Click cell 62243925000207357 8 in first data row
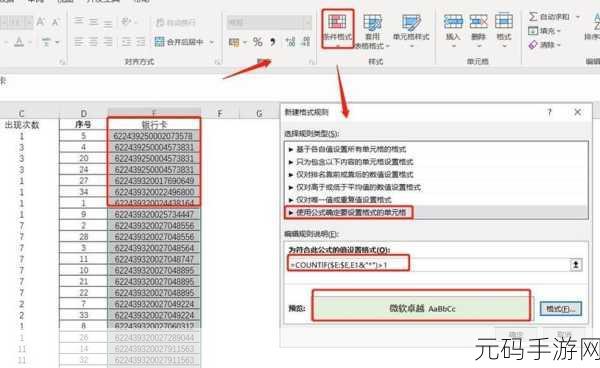This screenshot has height=368, width=600. pyautogui.click(x=154, y=136)
